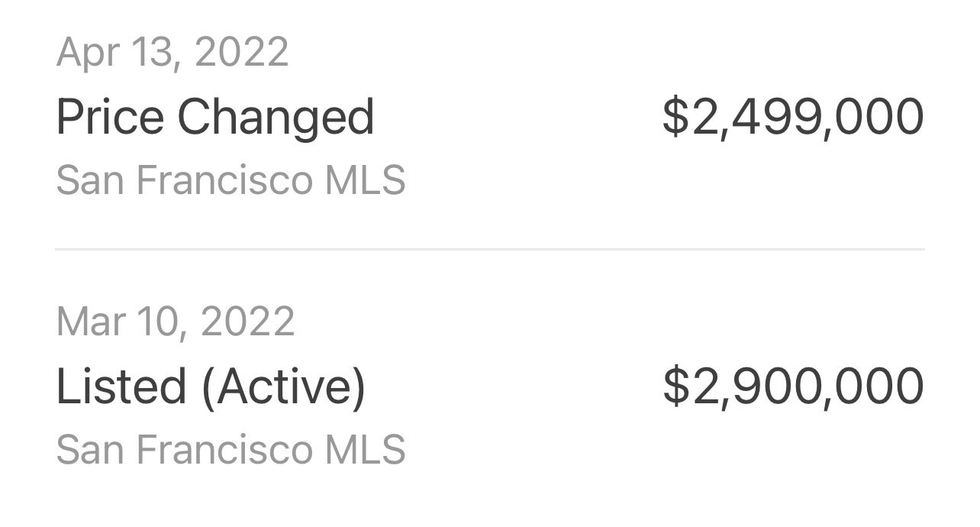Select the "(Active)" status text
The width and height of the screenshot is (980, 527).
coord(283,387)
